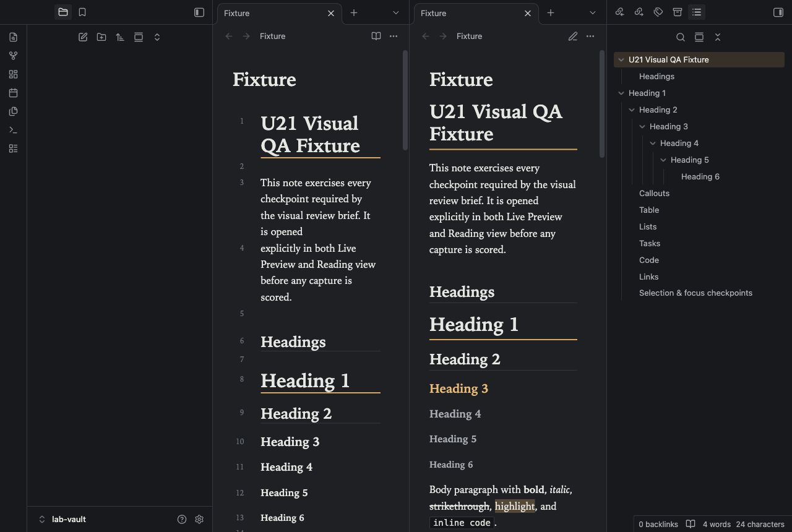Toggle auto-reveal current file in file explorer

[139, 37]
